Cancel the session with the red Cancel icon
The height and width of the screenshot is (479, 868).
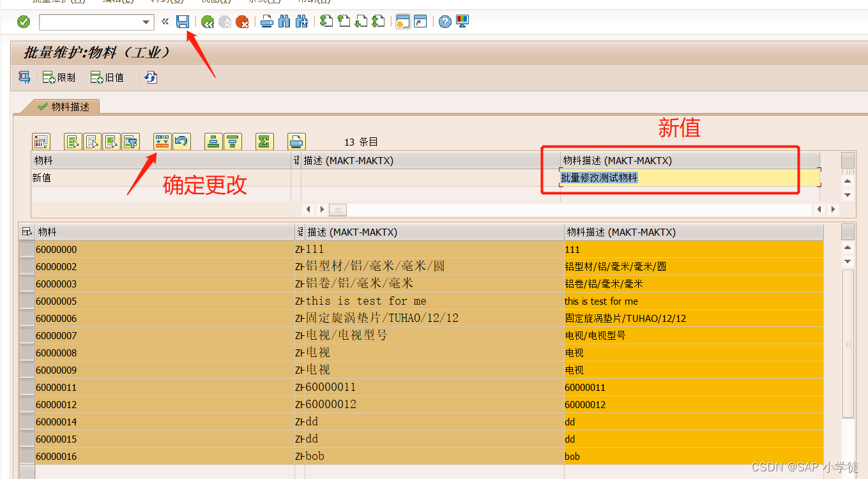pos(243,21)
